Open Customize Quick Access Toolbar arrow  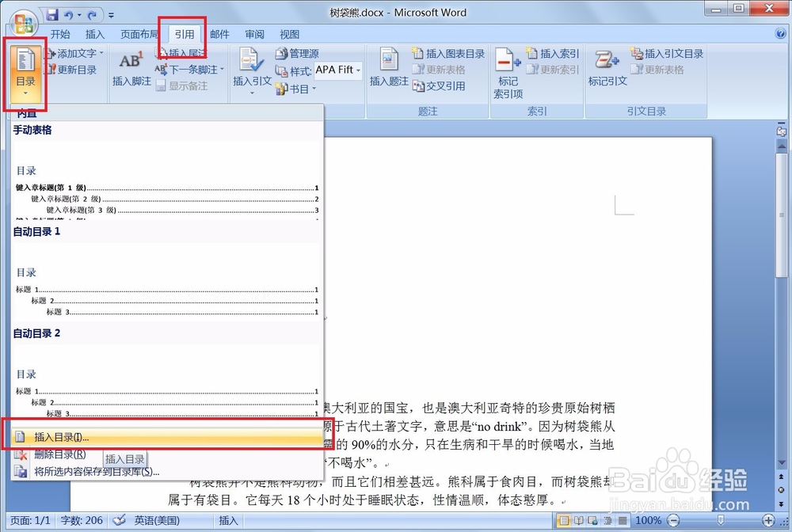(x=111, y=16)
